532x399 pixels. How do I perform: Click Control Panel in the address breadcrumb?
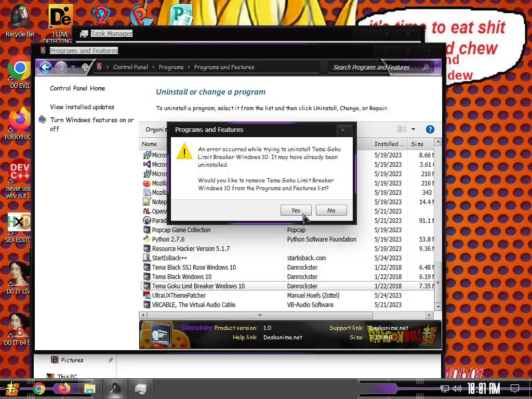[130, 67]
